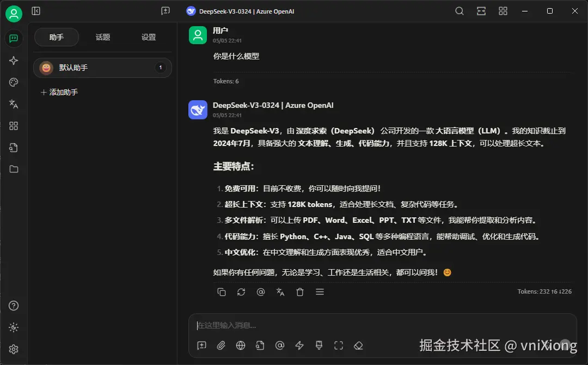Image resolution: width=588 pixels, height=365 pixels.
Task: Open the help question mark icon
Action: [x=14, y=306]
